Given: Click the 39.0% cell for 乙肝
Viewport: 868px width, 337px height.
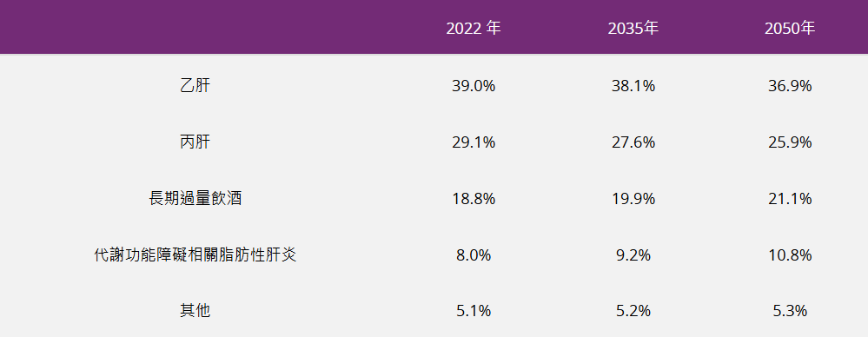Looking at the screenshot, I should pyautogui.click(x=474, y=86).
